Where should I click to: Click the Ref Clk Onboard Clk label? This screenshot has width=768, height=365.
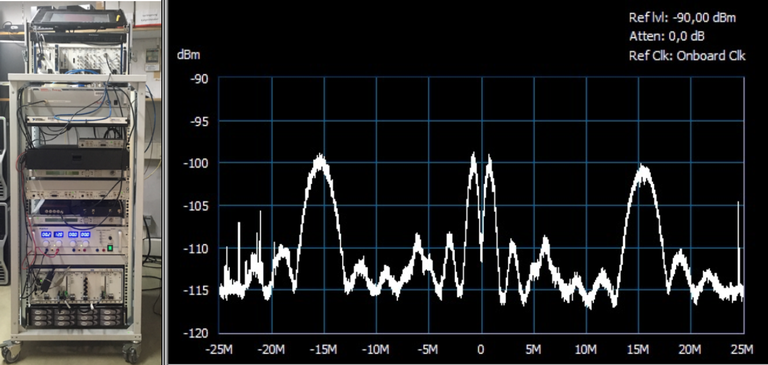pos(687,56)
